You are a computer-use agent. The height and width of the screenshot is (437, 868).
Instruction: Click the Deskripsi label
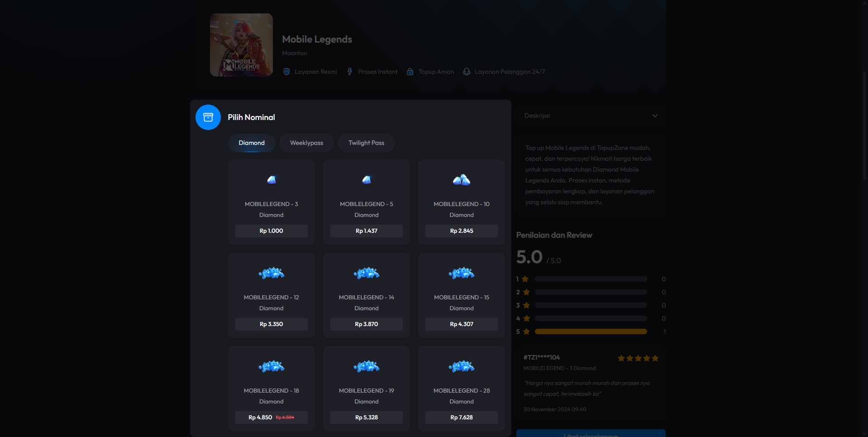click(537, 116)
